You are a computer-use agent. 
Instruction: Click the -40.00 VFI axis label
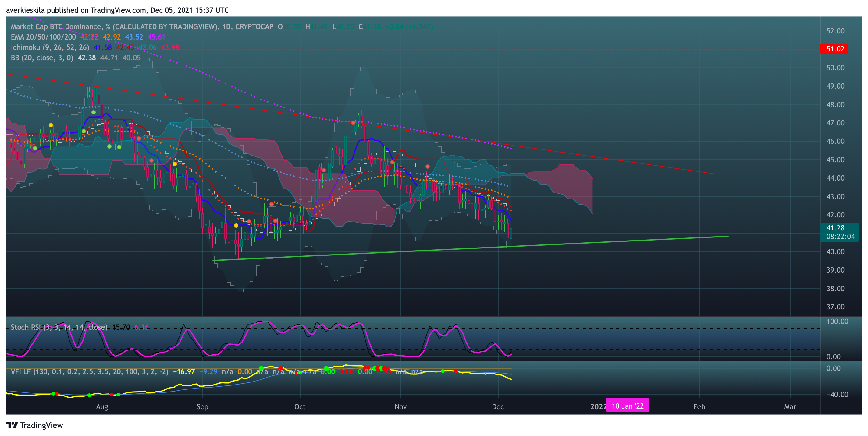(x=837, y=395)
